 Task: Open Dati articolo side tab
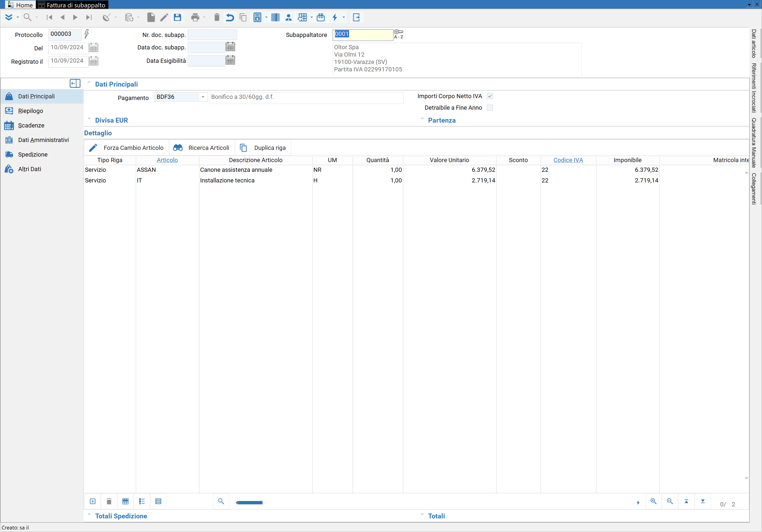pyautogui.click(x=754, y=44)
